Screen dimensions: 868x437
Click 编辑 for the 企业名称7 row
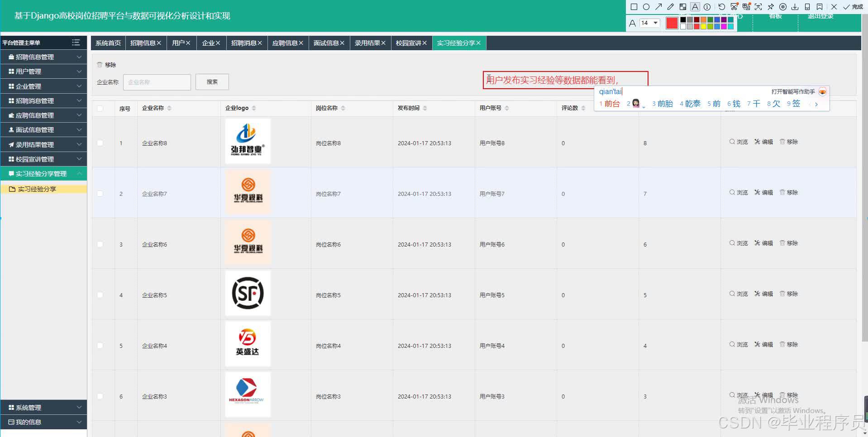[x=764, y=193]
